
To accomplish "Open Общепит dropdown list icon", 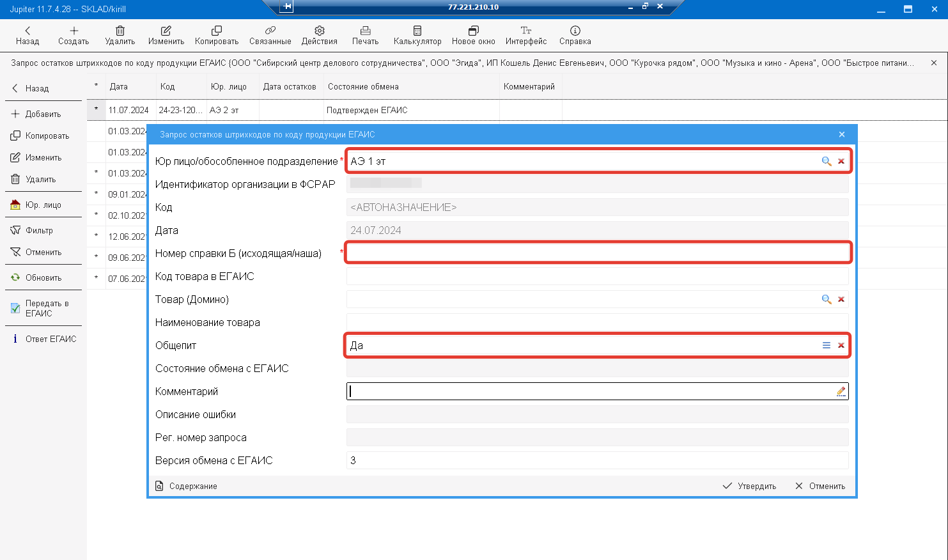I will pyautogui.click(x=827, y=345).
